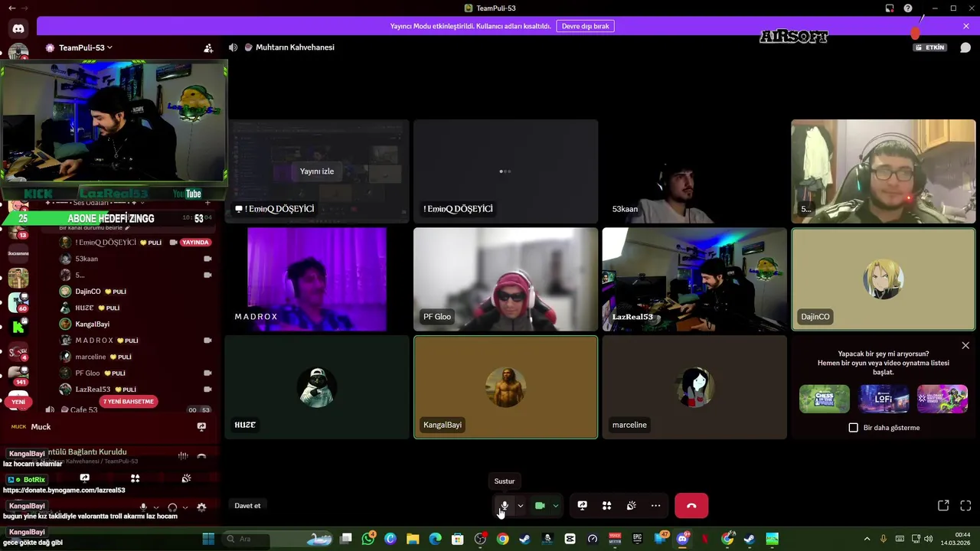Close the activity suggestion panel
The image size is (980, 551).
965,346
